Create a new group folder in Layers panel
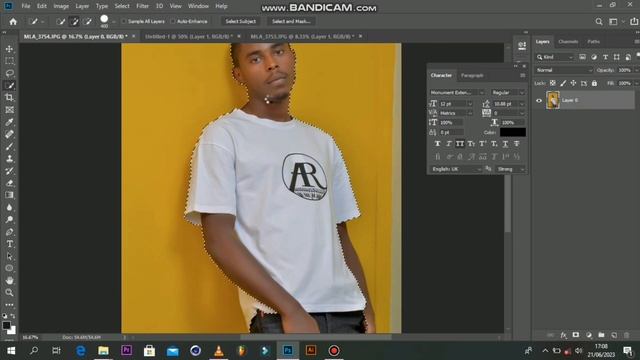 point(601,335)
